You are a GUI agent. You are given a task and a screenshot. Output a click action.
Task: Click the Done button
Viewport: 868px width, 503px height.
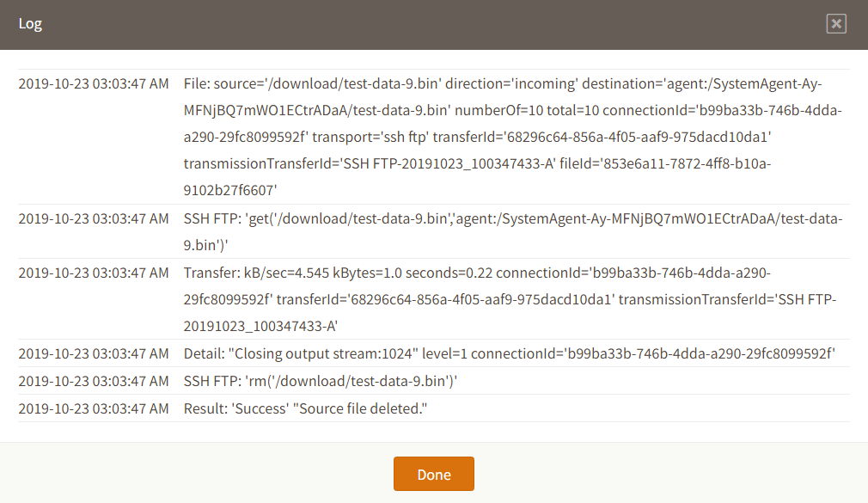click(434, 475)
